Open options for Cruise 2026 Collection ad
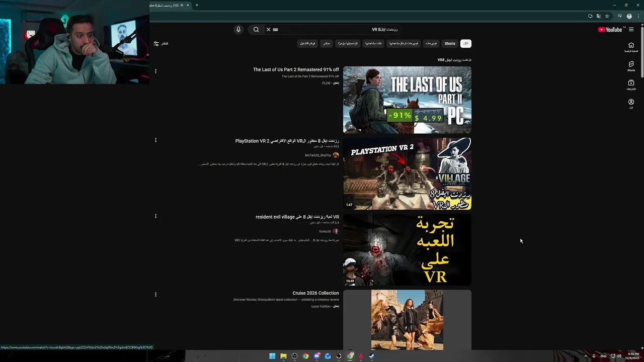This screenshot has width=644, height=362. (155, 295)
